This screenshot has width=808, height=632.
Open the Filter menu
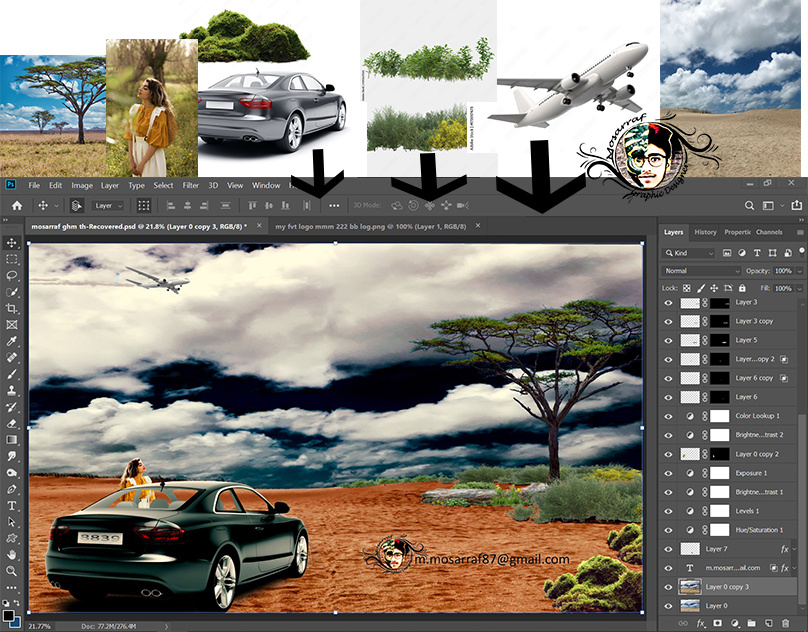click(190, 185)
